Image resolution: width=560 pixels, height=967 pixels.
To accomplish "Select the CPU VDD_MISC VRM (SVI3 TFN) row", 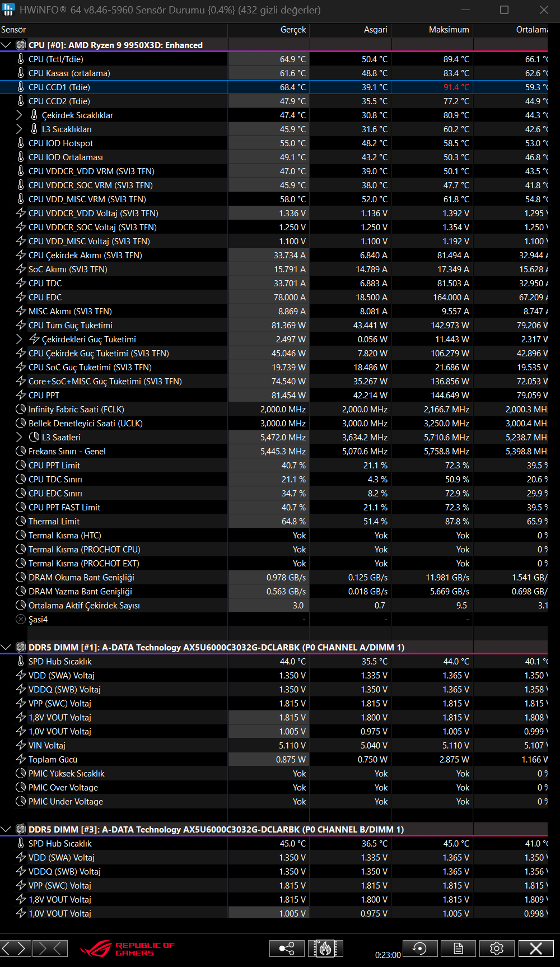I will [x=274, y=199].
